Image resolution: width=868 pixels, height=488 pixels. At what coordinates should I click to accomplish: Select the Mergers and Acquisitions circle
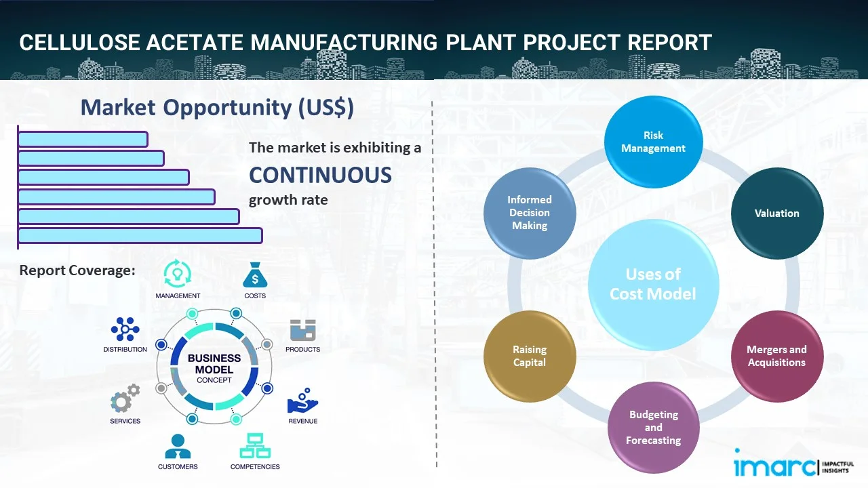coord(776,356)
